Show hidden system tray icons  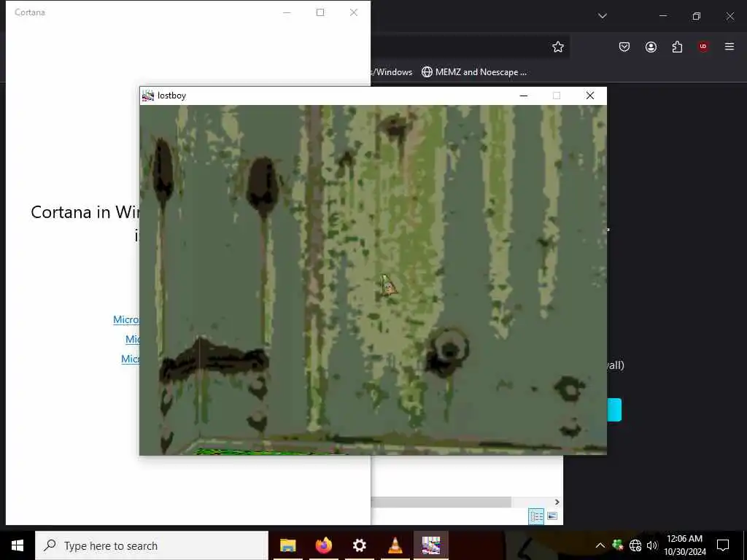click(x=600, y=545)
